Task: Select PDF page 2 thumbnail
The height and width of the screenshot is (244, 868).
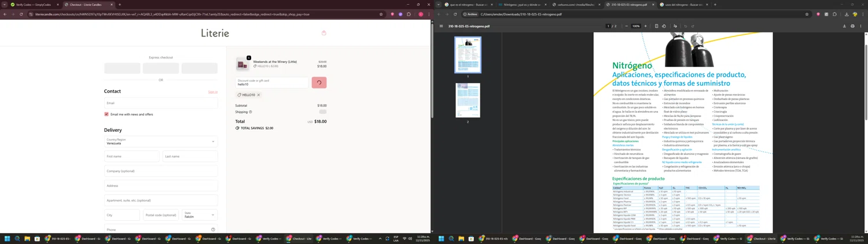Action: coord(468,101)
